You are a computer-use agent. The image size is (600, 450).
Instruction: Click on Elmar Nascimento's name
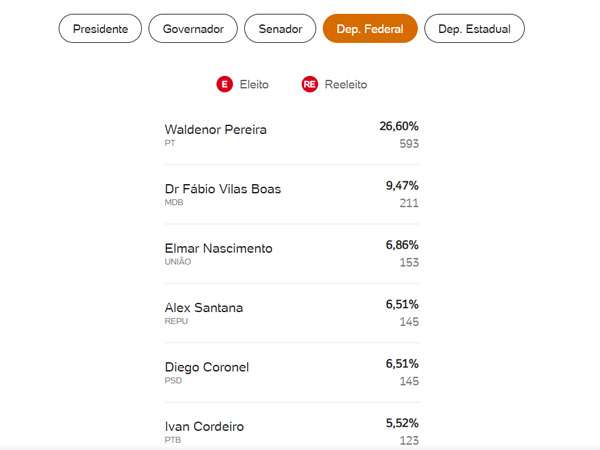(218, 248)
